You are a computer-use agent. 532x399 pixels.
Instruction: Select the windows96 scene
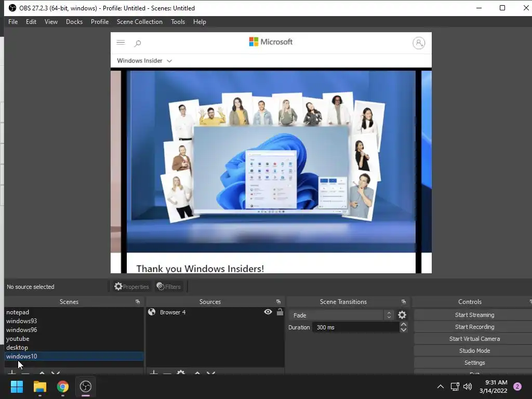[x=74, y=330]
